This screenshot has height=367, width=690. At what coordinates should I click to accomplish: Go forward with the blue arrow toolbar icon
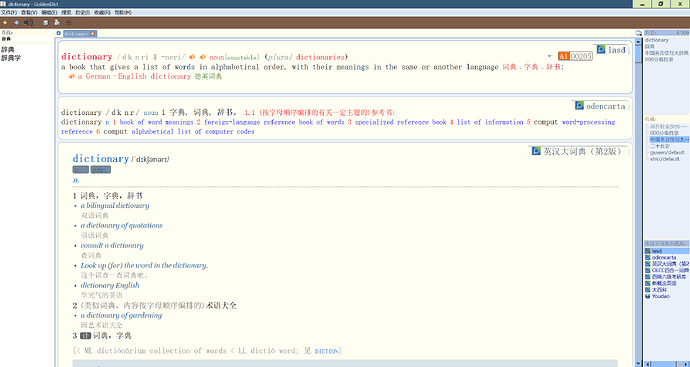click(x=17, y=22)
